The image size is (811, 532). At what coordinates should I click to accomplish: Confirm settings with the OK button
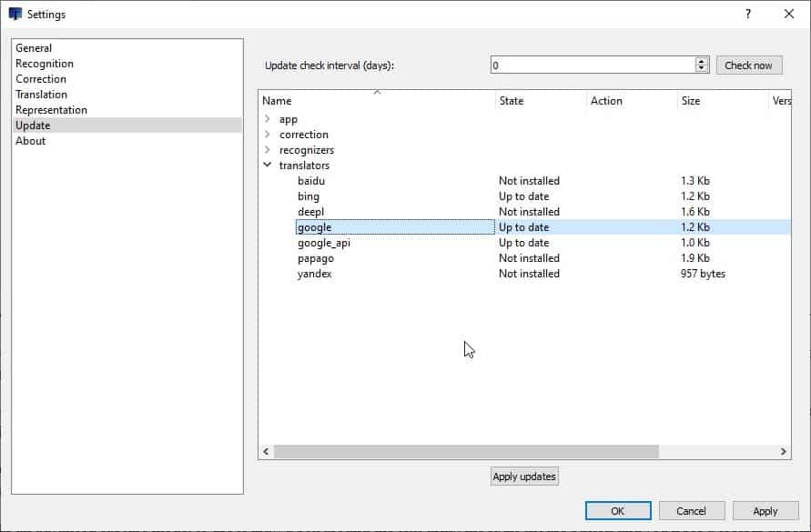617,511
